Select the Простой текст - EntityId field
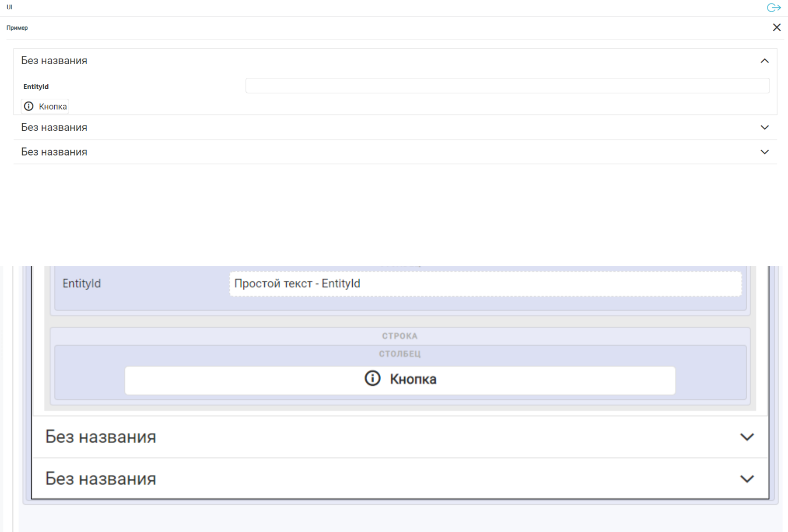The width and height of the screenshot is (788, 532). (x=485, y=284)
